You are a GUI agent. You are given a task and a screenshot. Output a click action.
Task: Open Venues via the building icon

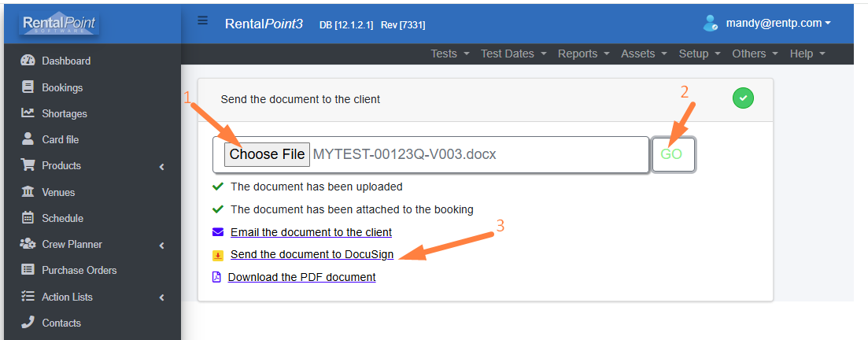pyautogui.click(x=28, y=191)
